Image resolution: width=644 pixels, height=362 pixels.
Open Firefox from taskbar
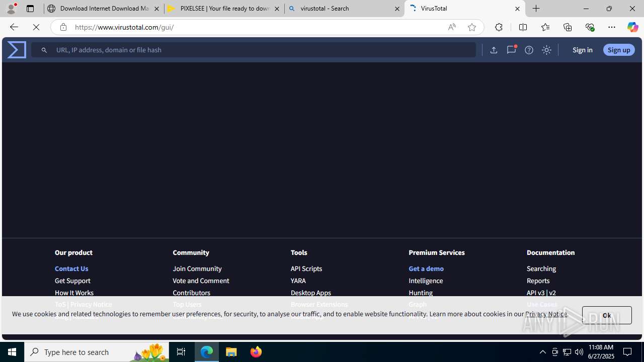(256, 352)
